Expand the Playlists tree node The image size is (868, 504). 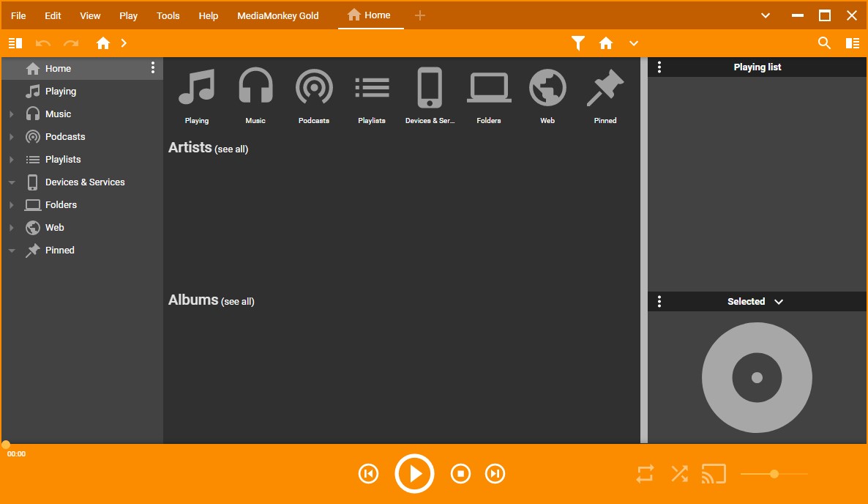click(x=12, y=160)
